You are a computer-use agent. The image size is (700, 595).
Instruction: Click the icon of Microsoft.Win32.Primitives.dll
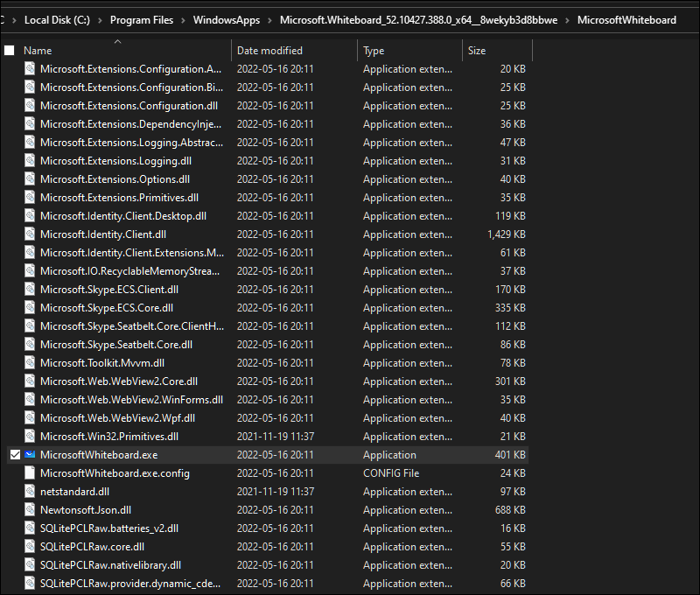pos(30,437)
